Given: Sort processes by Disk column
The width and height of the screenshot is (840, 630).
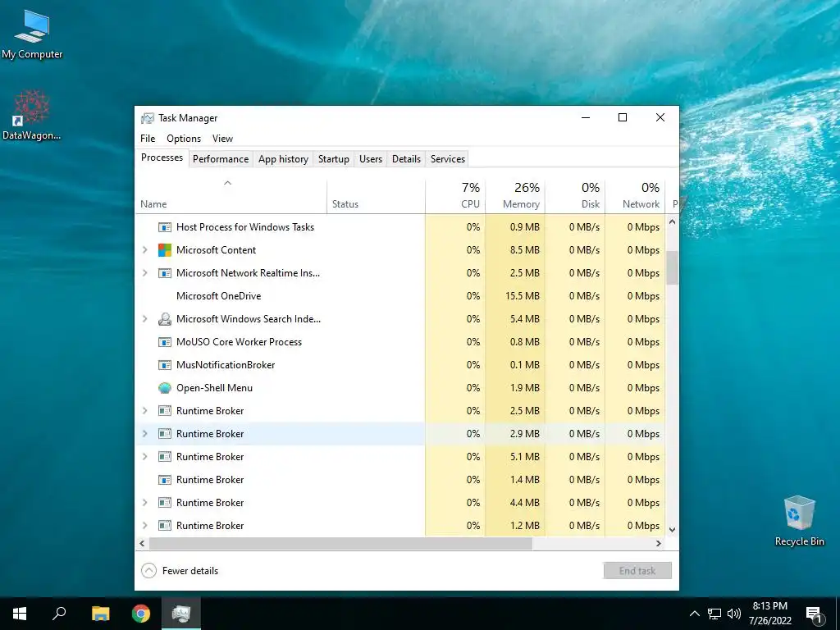Looking at the screenshot, I should 575,196.
